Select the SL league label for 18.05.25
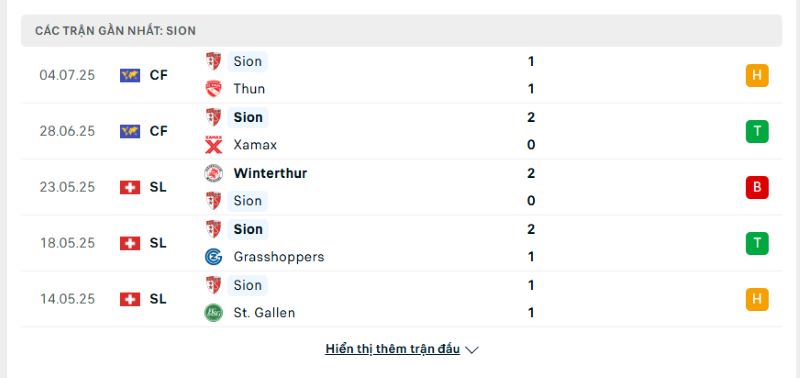800x378 pixels. pos(158,243)
